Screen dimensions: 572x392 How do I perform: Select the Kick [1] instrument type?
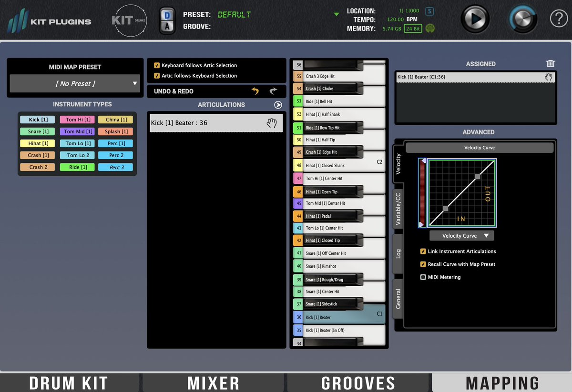click(38, 120)
